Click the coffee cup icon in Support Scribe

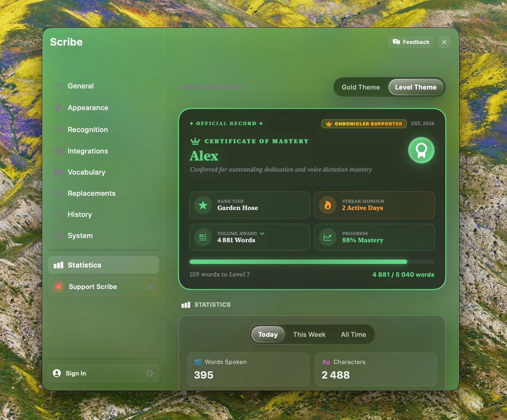[150, 286]
